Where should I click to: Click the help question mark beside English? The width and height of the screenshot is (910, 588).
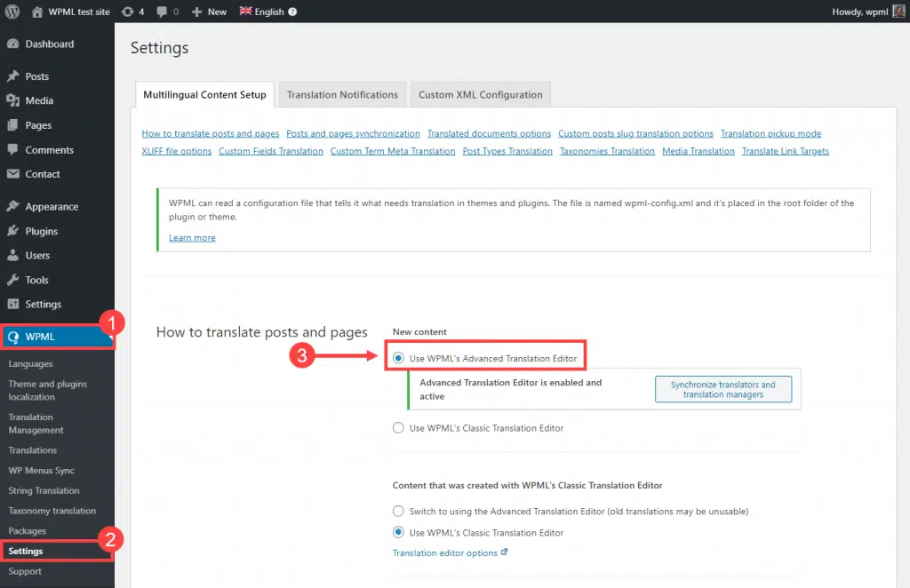292,12
